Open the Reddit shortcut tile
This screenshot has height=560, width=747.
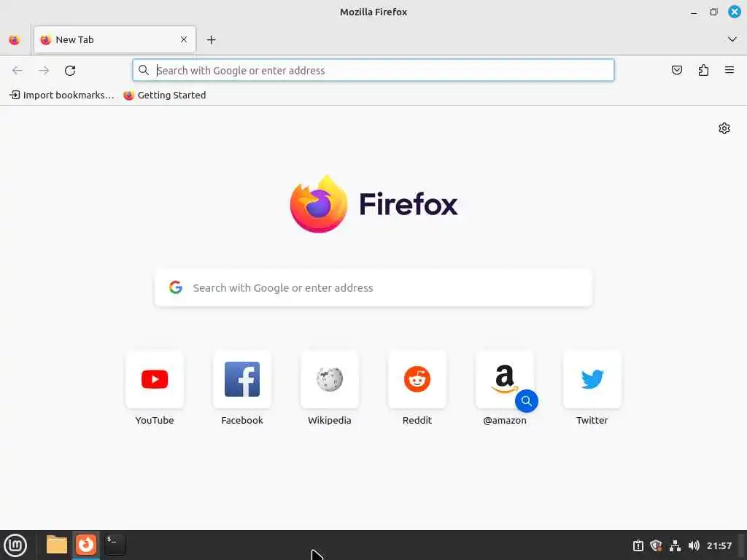click(417, 379)
